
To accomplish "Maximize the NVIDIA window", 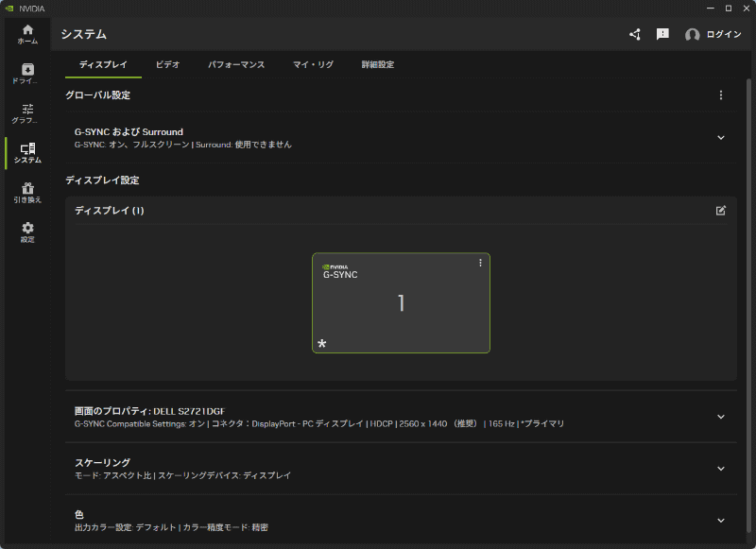I will 729,9.
